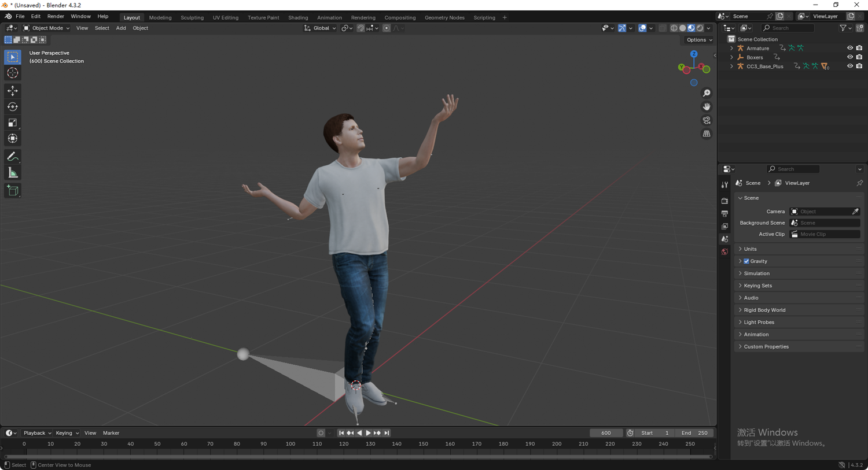This screenshot has height=470, width=868.
Task: Hide the Boxers object in viewport
Action: point(850,57)
